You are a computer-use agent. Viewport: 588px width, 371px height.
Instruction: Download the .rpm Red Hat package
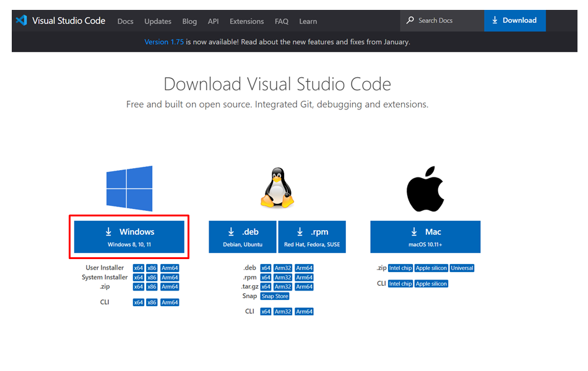[x=312, y=237]
